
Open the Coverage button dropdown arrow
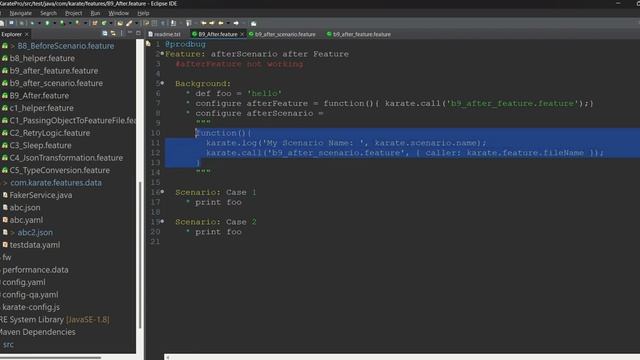click(x=70, y=23)
